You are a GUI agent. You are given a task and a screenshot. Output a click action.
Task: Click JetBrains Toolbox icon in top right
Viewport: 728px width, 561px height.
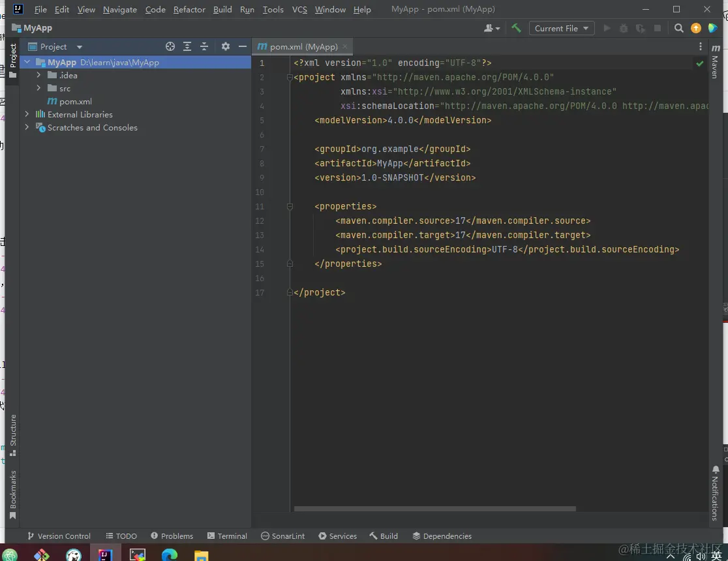pyautogui.click(x=713, y=28)
